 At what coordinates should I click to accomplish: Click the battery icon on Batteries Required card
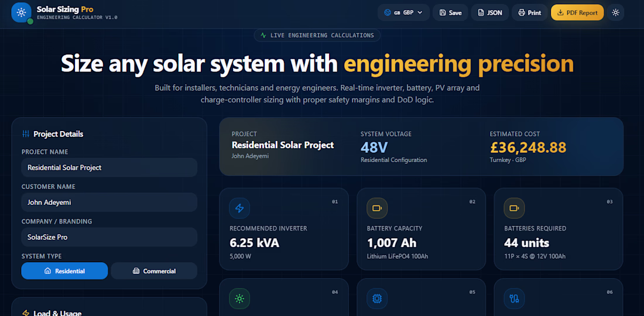pyautogui.click(x=514, y=208)
